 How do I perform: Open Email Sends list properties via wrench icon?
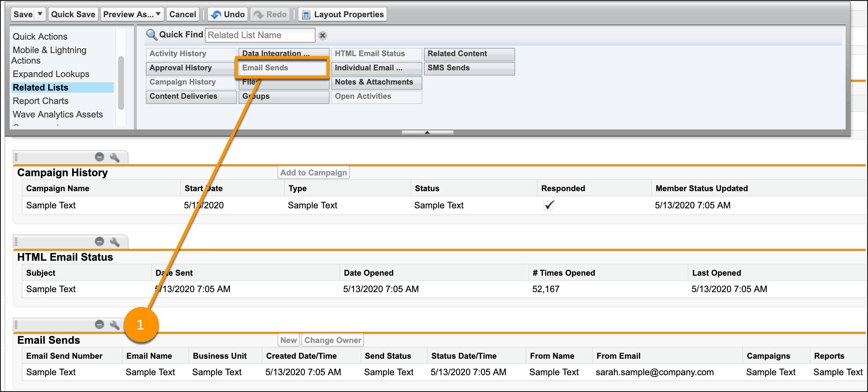pos(115,325)
